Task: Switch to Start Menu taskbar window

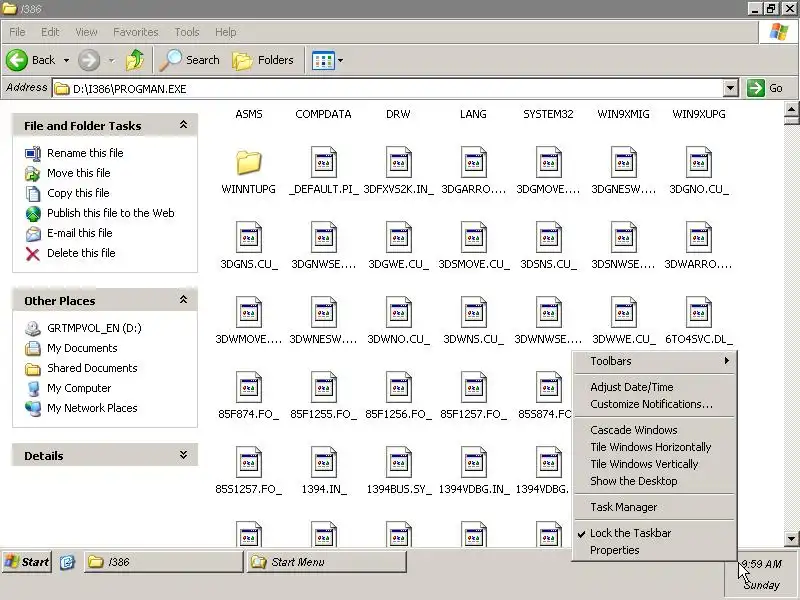Action: 327,562
